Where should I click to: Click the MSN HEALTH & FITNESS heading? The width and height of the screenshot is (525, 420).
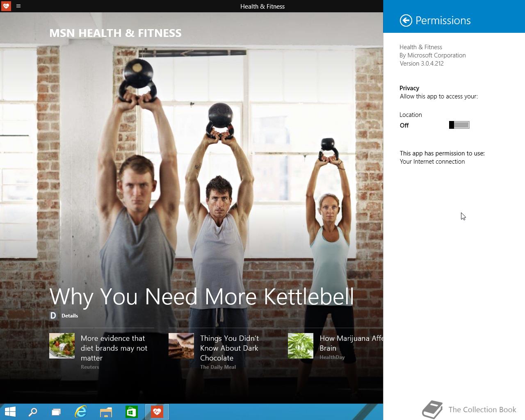(115, 33)
